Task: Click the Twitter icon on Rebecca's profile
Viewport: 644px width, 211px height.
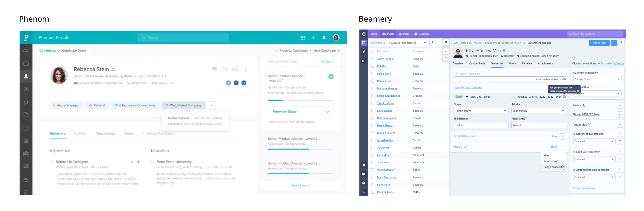Action: point(228,83)
